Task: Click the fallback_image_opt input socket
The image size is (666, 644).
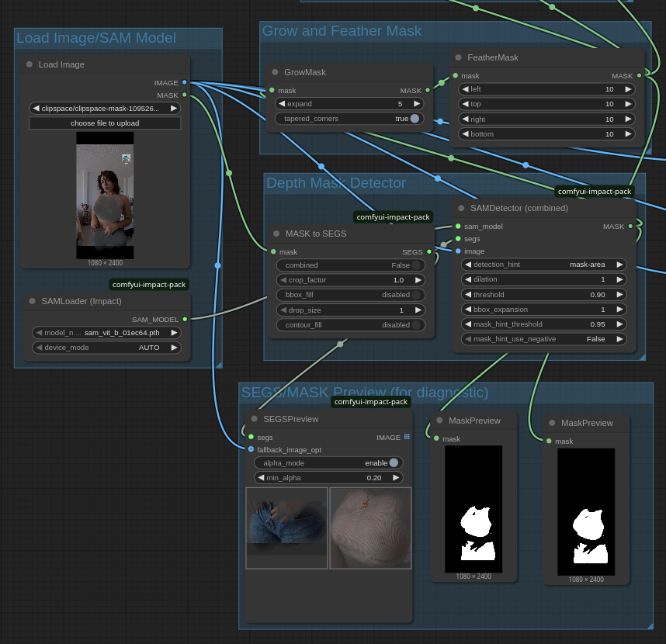Action: point(251,449)
